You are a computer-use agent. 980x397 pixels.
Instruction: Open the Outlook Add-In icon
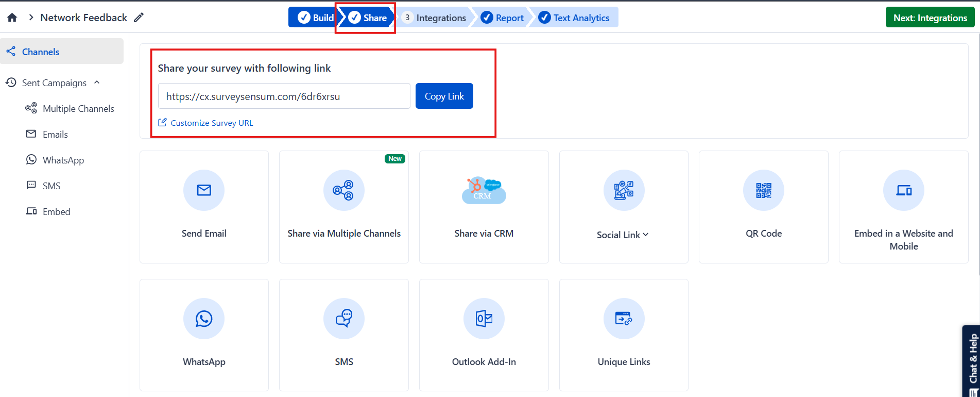point(484,319)
